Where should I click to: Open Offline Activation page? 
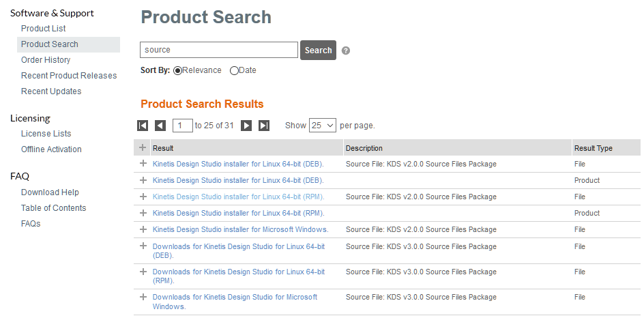pyautogui.click(x=51, y=149)
